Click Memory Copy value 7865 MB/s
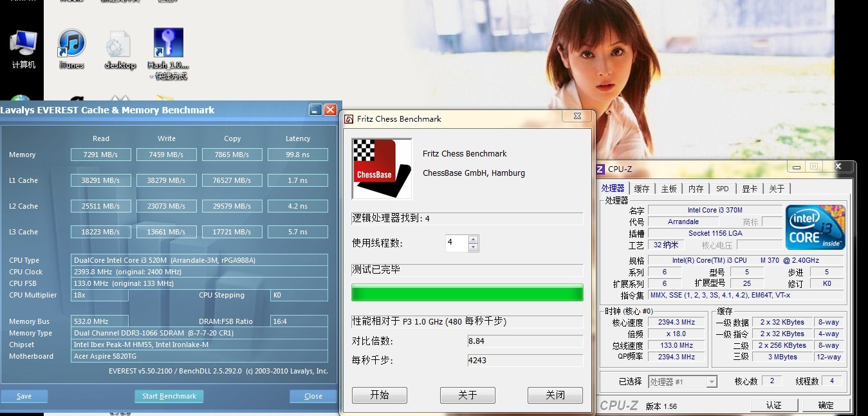Screen dimensions: 868x416 (x=232, y=155)
